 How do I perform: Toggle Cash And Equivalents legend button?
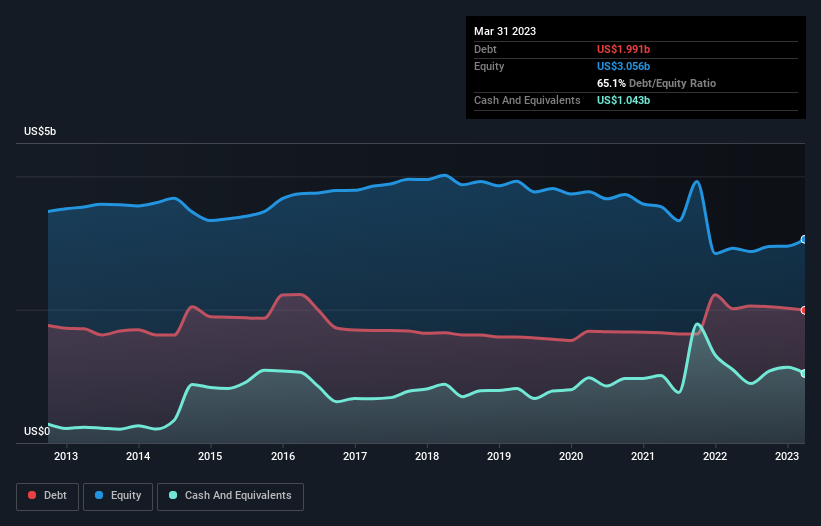[x=230, y=496]
